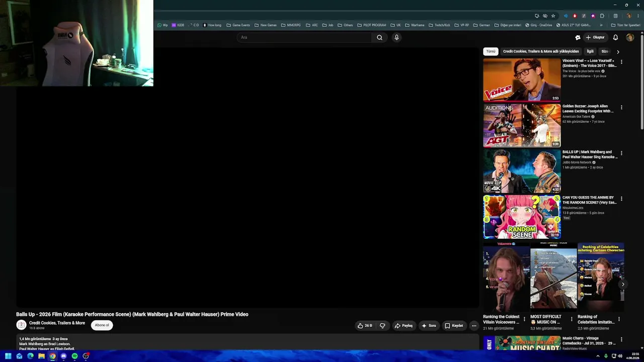644x362 pixels.
Task: Open options for BALLS UP karaoke video
Action: (x=621, y=153)
